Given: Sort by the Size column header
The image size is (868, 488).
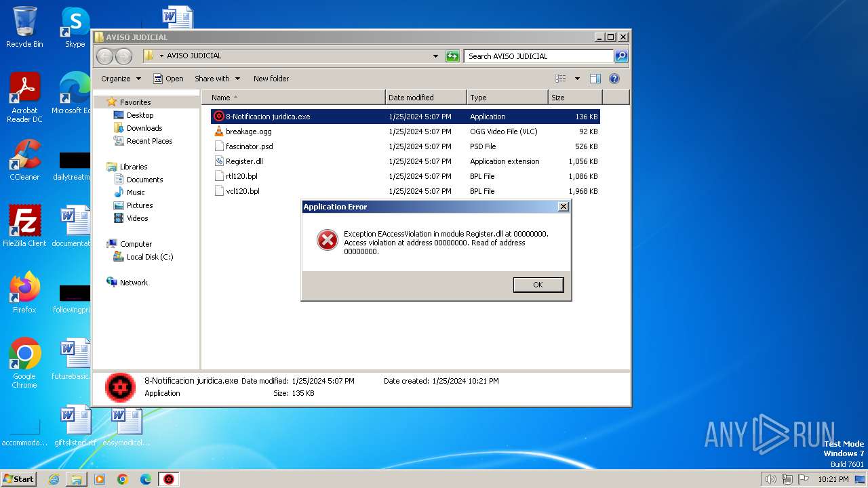Looking at the screenshot, I should click(575, 98).
